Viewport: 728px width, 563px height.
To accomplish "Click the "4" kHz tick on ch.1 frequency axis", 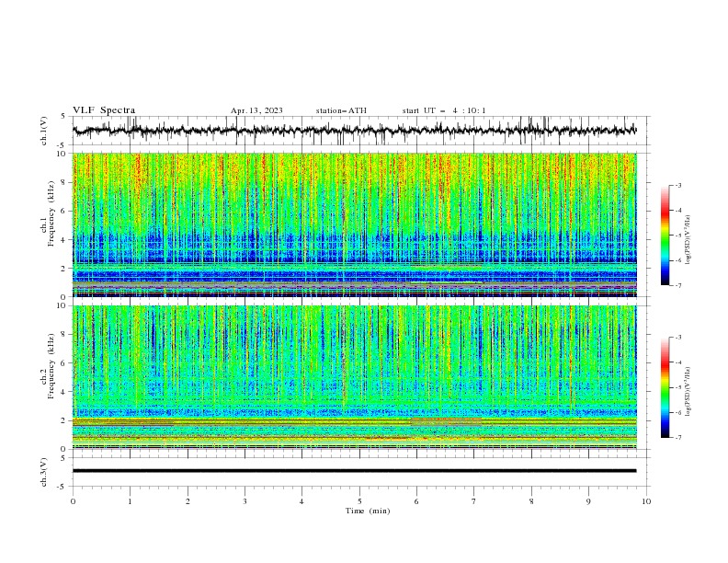I will (x=65, y=240).
